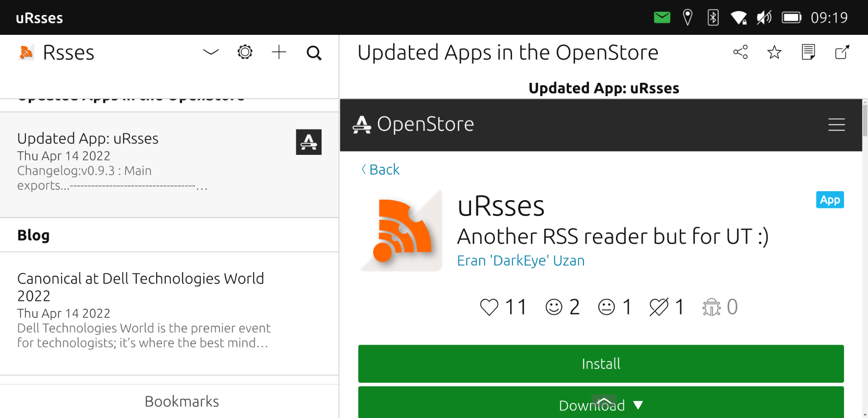Screen dimensions: 868x418
Task: Click the App type badge
Action: [830, 200]
